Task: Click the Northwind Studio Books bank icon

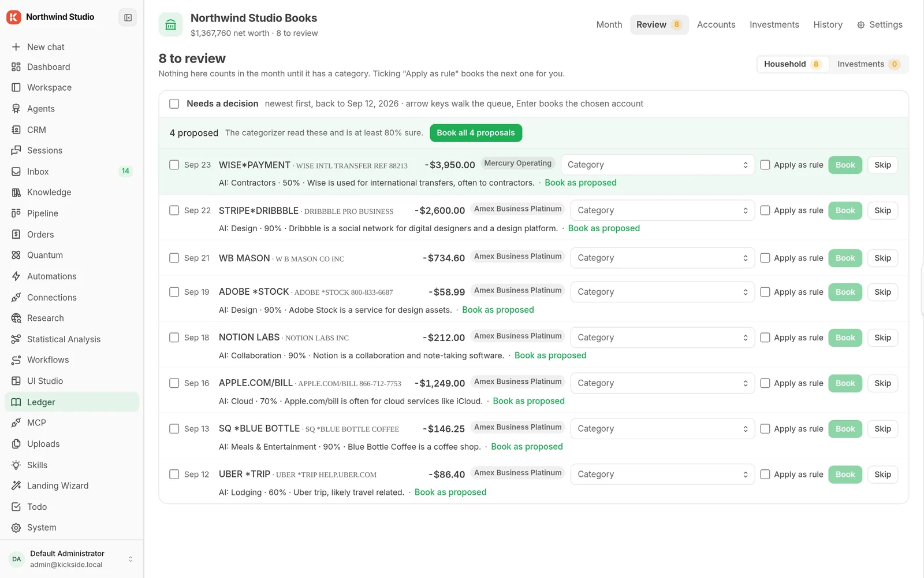Action: (170, 25)
